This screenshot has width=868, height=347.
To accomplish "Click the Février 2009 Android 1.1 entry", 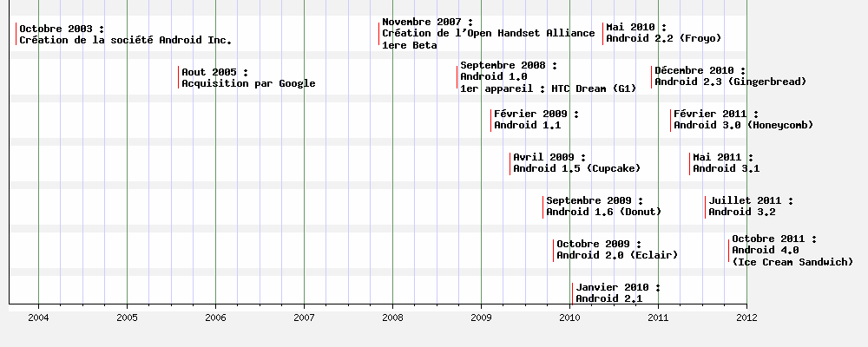I will (x=536, y=119).
